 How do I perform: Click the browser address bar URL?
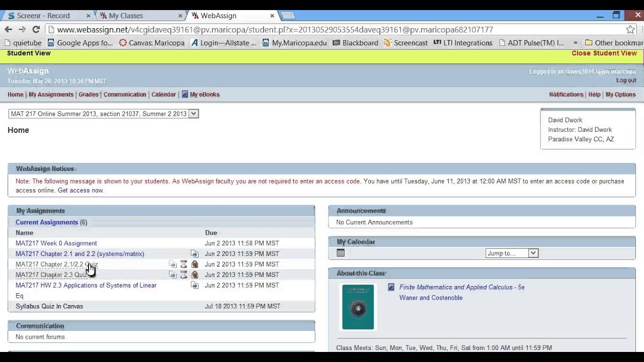pos(275,30)
